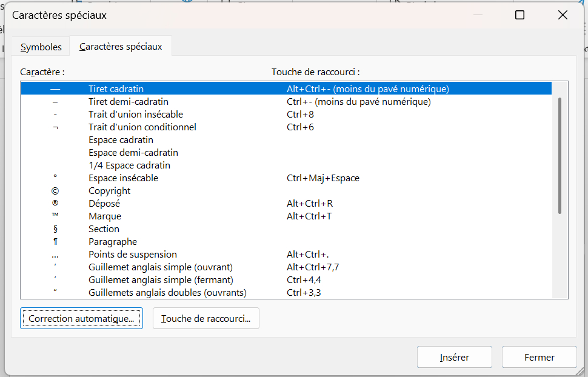Click the conditional hyphen ¬ symbol
Screen dimensions: 588x377
[x=55, y=127]
